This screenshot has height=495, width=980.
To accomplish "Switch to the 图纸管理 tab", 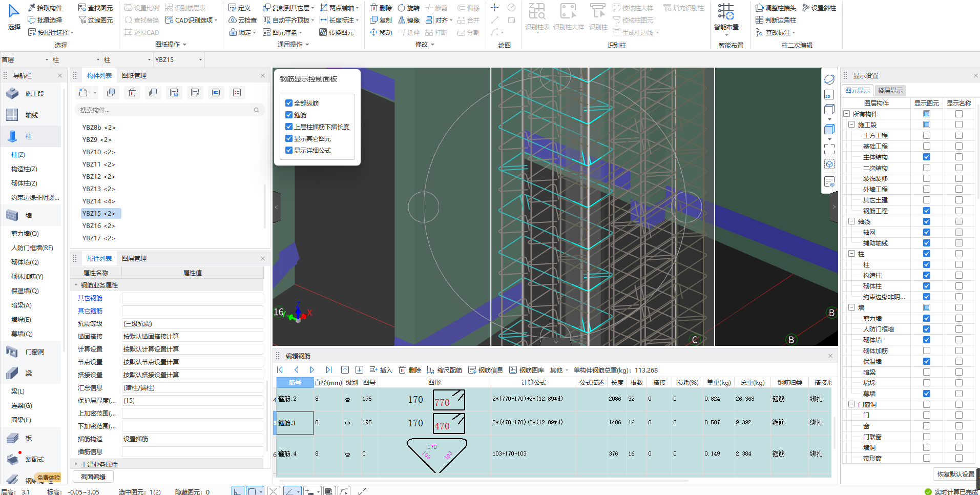I will tap(134, 76).
